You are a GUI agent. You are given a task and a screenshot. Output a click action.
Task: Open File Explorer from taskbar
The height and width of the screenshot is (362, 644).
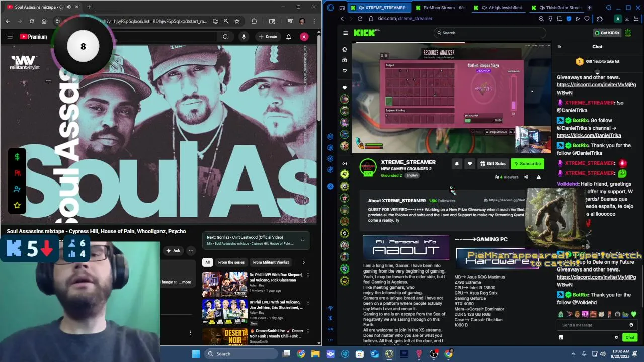(315, 354)
